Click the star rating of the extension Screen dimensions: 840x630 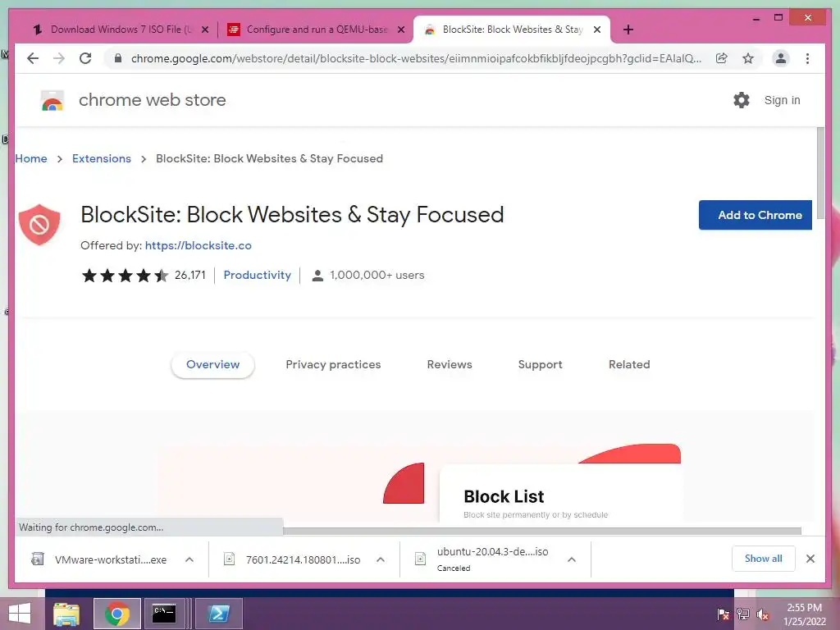(x=125, y=276)
